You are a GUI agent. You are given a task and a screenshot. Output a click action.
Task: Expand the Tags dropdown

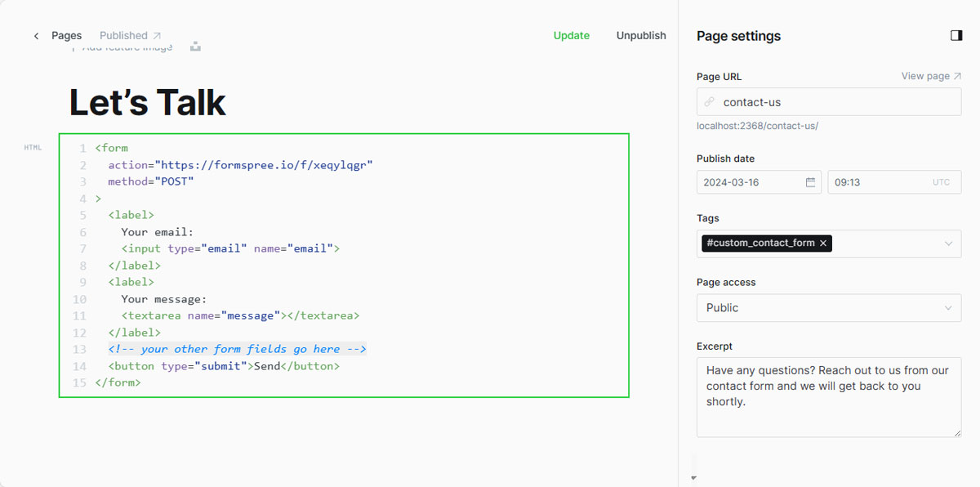pyautogui.click(x=947, y=243)
